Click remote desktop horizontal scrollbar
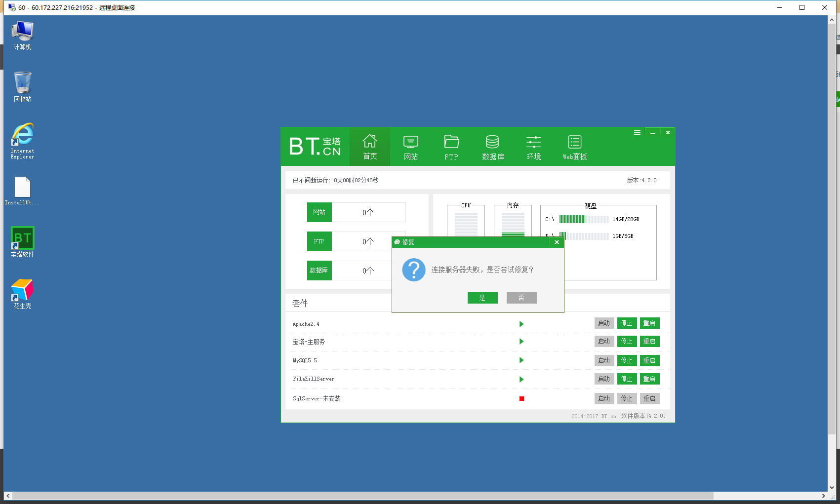The width and height of the screenshot is (840, 504). point(363,496)
